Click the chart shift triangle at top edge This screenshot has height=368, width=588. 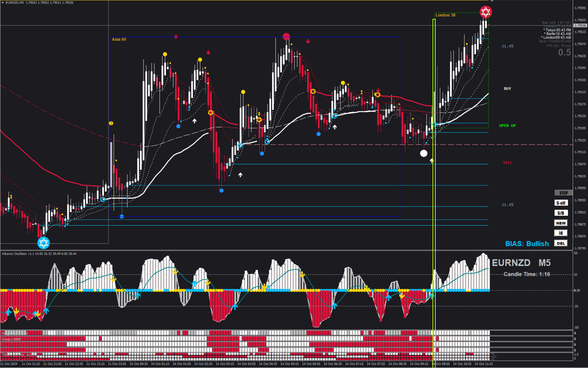tap(492, 1)
